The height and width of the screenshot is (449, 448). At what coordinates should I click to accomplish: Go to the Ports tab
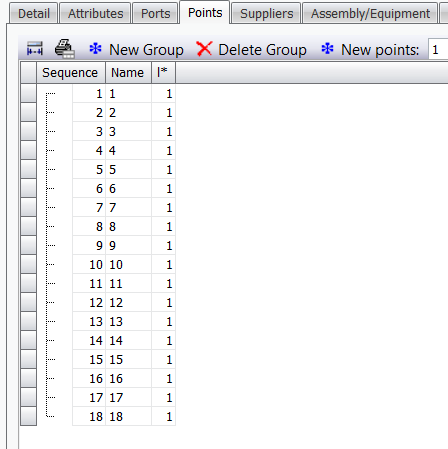pyautogui.click(x=155, y=14)
